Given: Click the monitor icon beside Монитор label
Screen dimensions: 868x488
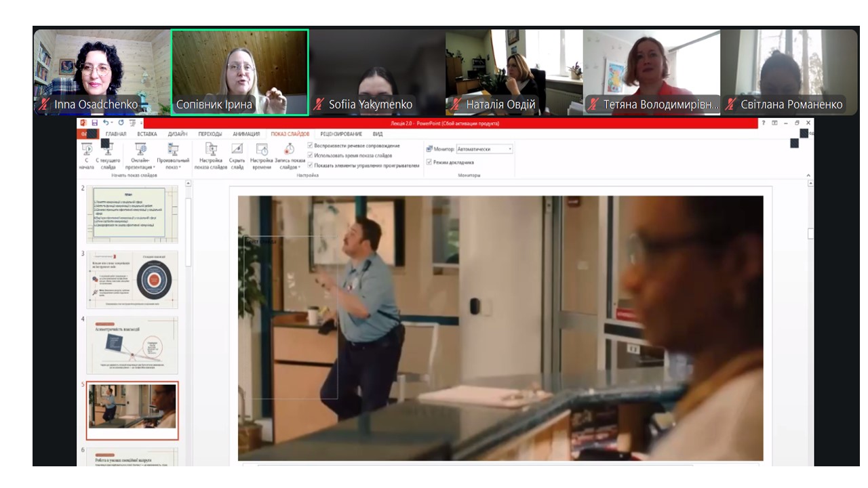Looking at the screenshot, I should pyautogui.click(x=429, y=148).
